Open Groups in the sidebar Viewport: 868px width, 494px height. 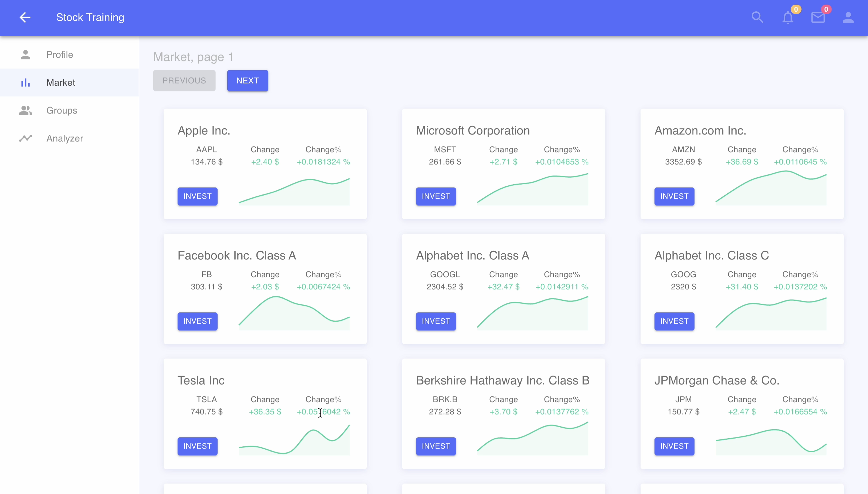(x=69, y=110)
